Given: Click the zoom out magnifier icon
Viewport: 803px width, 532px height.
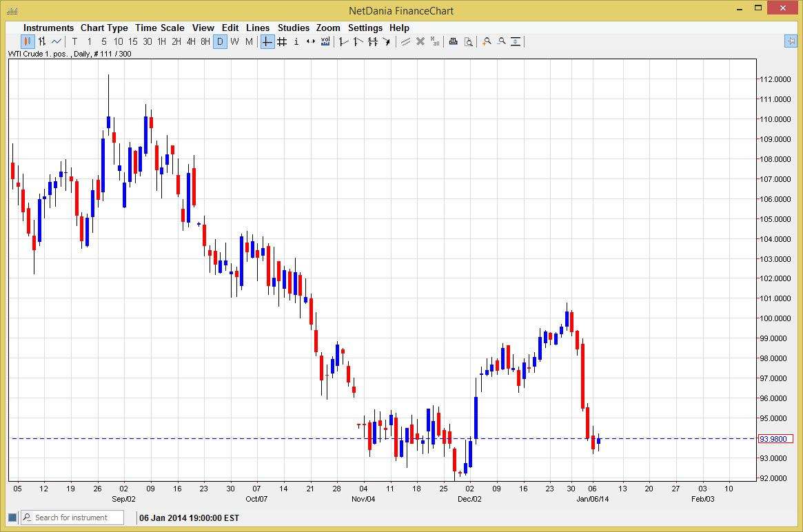Looking at the screenshot, I should point(502,41).
